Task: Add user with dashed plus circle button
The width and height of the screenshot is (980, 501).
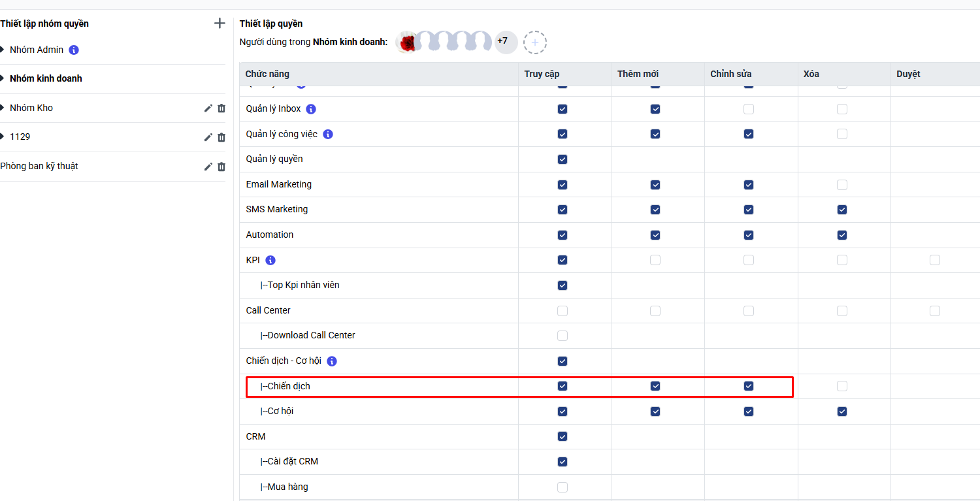Action: coord(534,42)
